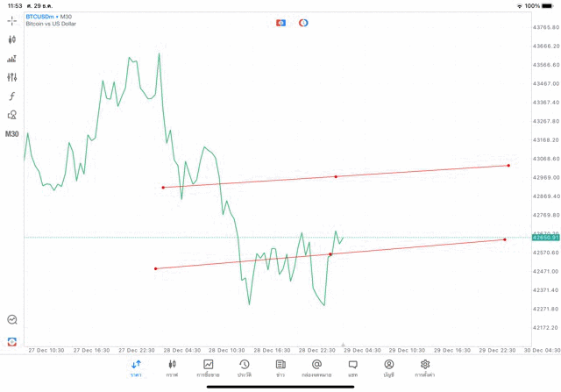This screenshot has width=561, height=392.
Task: Select right endpoint of upper red trendline
Action: tap(508, 165)
